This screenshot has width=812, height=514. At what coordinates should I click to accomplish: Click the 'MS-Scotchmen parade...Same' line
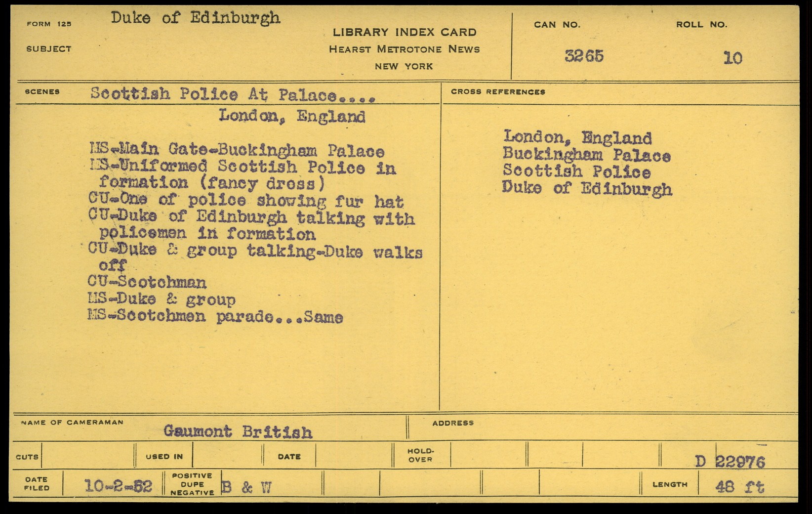coord(215,316)
